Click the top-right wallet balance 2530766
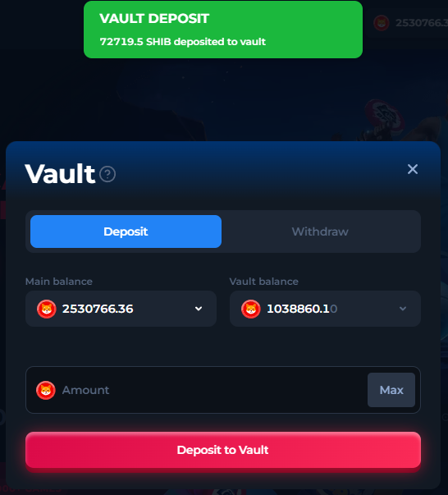Screen dimensions: 448x495 tap(422, 23)
